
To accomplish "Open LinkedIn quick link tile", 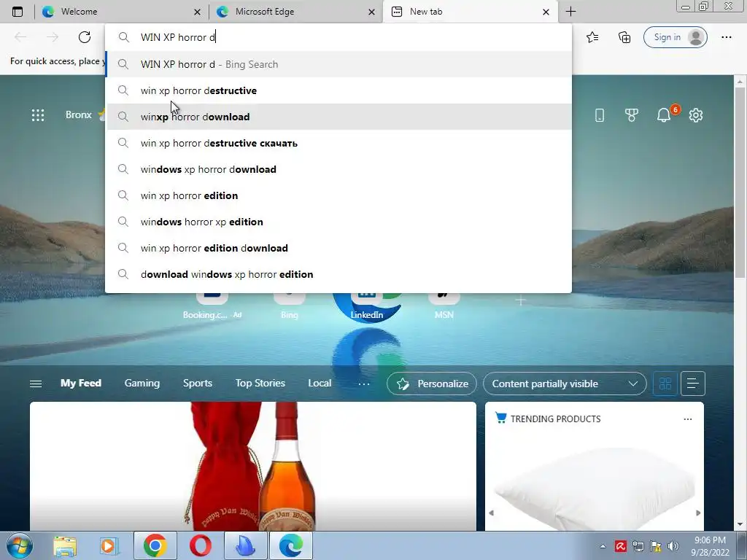I will [x=366, y=305].
